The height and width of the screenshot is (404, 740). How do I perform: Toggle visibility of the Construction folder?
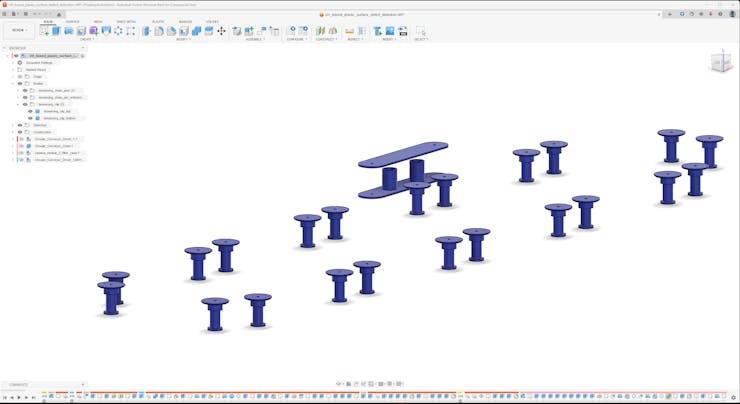(x=20, y=132)
